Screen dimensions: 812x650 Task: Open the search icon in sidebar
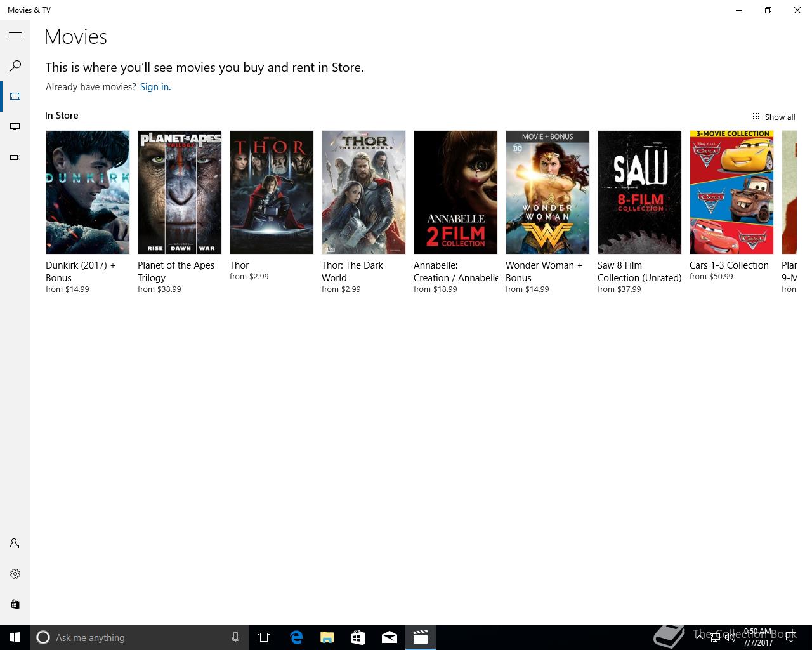coord(15,66)
